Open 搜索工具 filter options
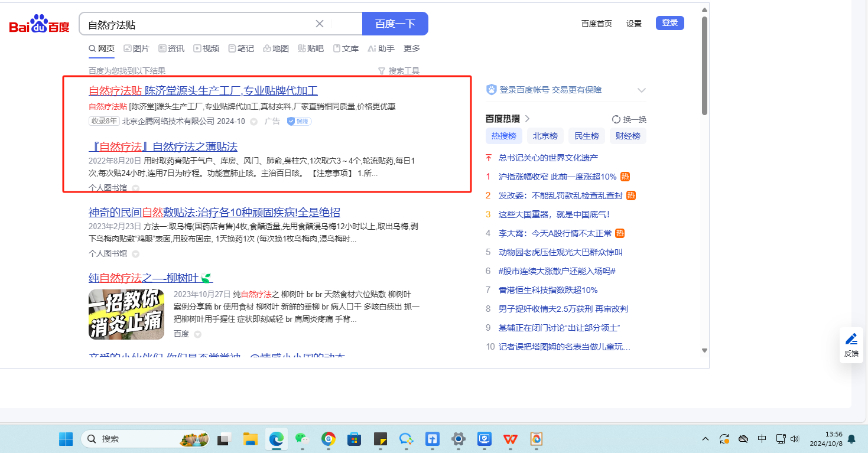 point(399,71)
